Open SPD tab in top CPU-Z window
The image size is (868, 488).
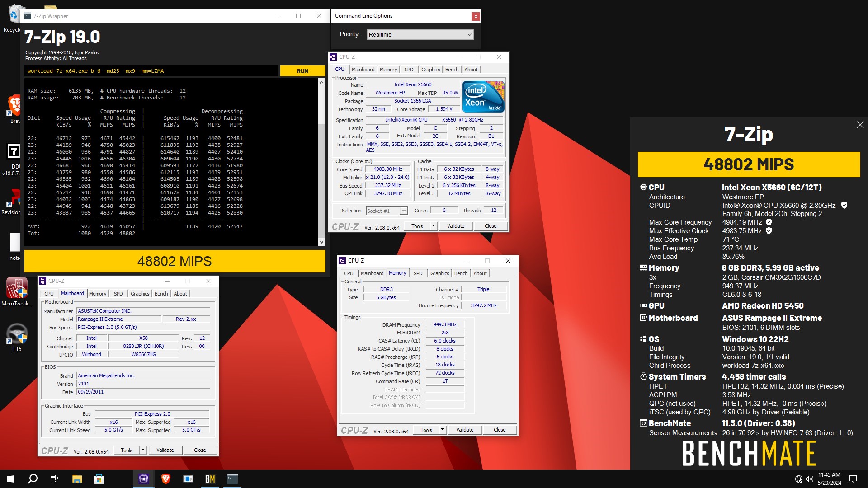coord(409,70)
